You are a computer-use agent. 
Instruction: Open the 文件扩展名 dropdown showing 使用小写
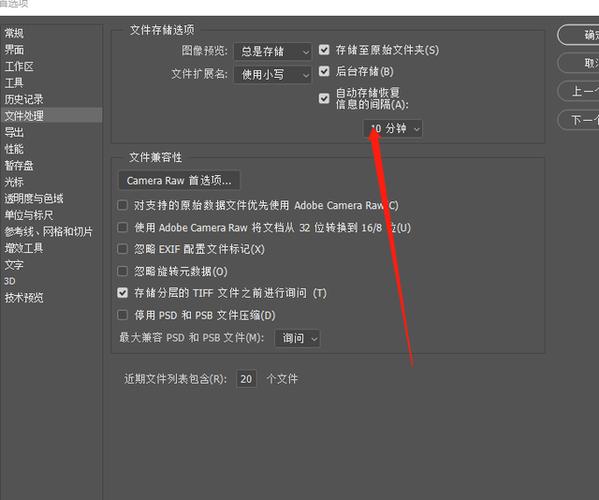pos(273,74)
